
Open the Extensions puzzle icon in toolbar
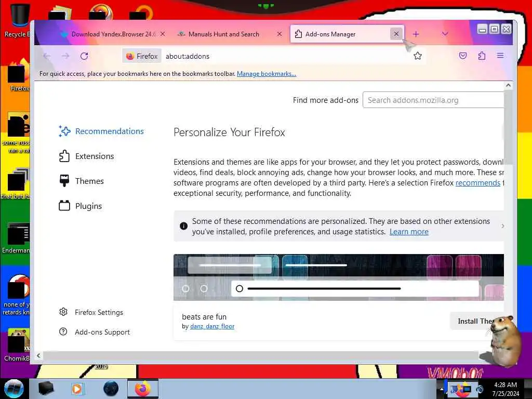click(x=482, y=56)
